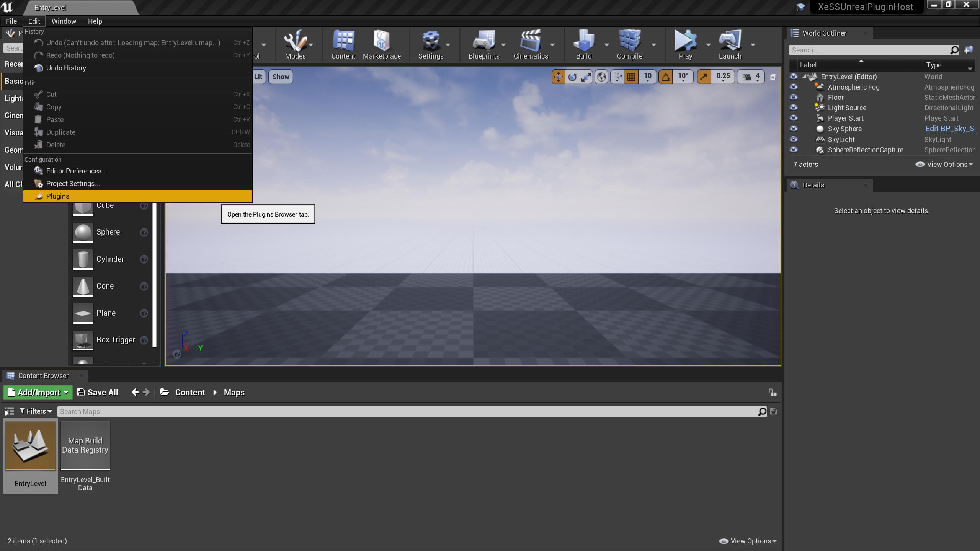This screenshot has width=980, height=551.
Task: Open the grid snap value 10 selector
Action: click(x=647, y=77)
